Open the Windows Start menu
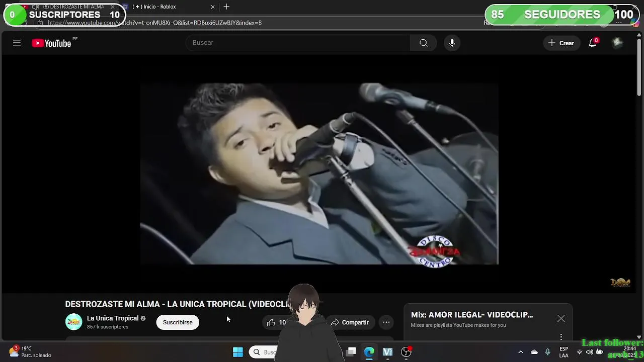644x362 pixels. pos(238,352)
